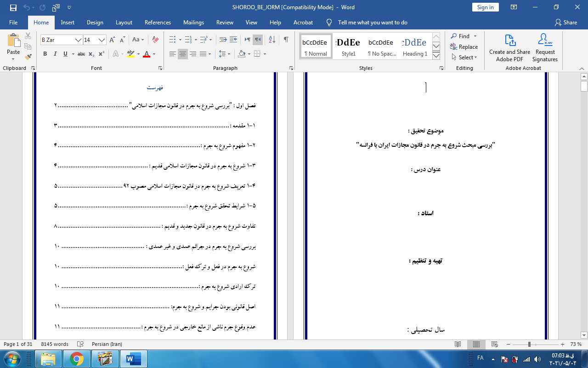
Task: Click the Format Painter brush icon
Action: point(28,57)
